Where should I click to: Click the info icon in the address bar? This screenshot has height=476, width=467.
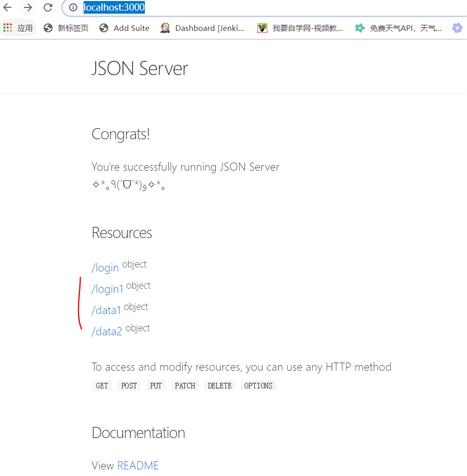point(72,8)
